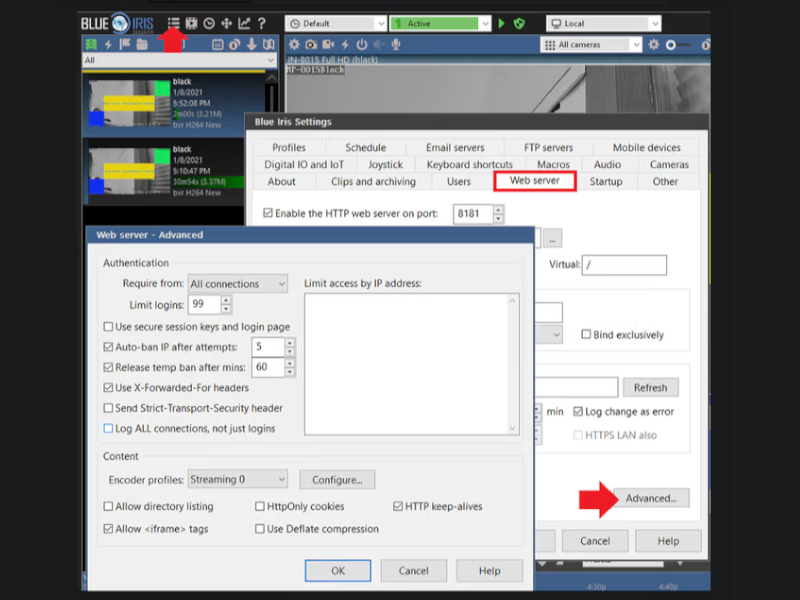Enable Use secure session keys and login page
The image size is (800, 600).
point(108,327)
